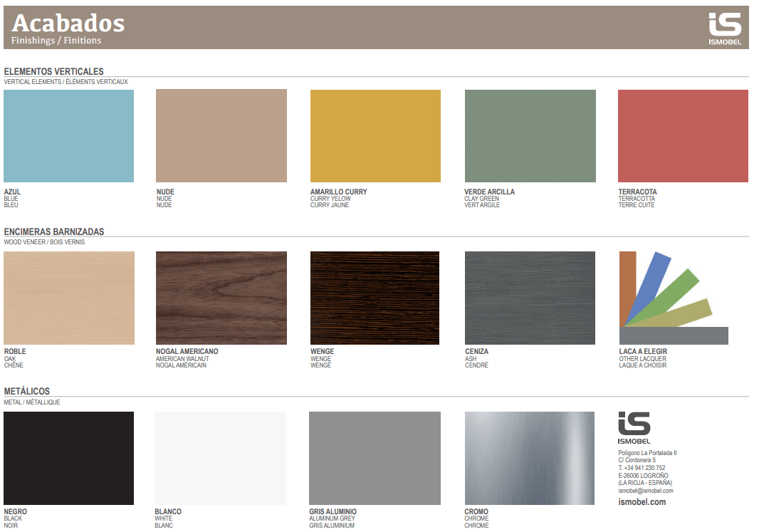Select the Amarillo Curry yellow swatch
759x532 pixels.
[375, 135]
